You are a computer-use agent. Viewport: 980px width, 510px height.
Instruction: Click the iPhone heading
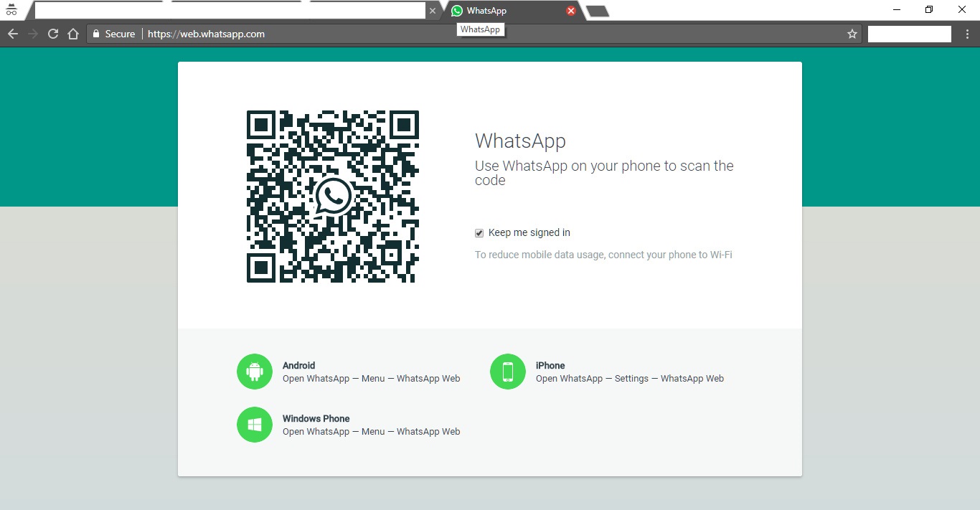pyautogui.click(x=550, y=365)
